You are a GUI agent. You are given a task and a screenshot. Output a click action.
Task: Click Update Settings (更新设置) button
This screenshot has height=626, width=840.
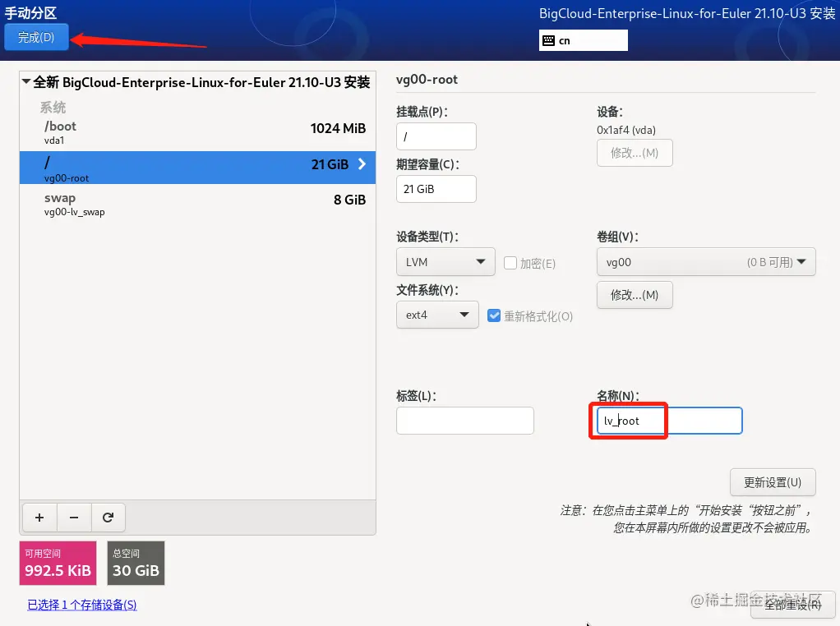(773, 482)
